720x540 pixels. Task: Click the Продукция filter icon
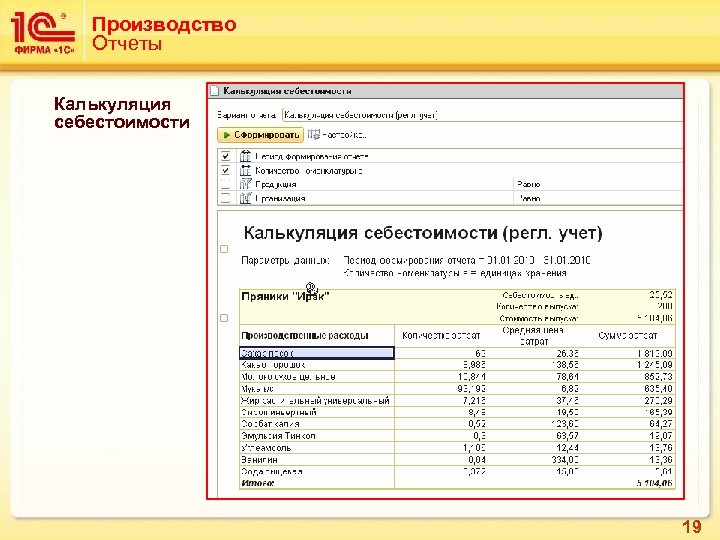click(x=246, y=184)
